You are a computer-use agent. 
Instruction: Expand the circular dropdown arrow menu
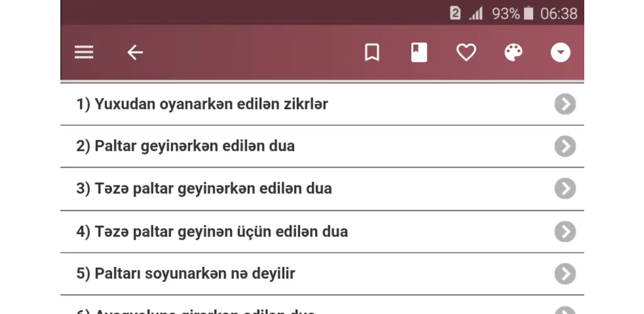tap(560, 53)
